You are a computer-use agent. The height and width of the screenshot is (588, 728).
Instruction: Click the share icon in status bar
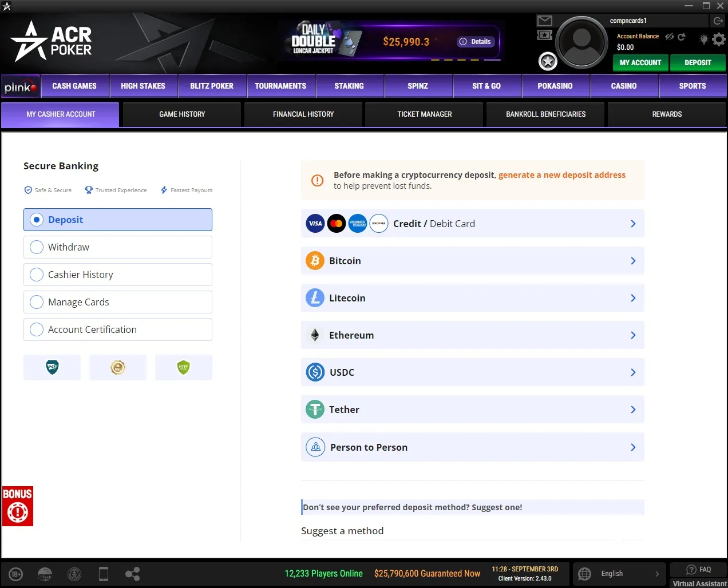click(x=133, y=574)
